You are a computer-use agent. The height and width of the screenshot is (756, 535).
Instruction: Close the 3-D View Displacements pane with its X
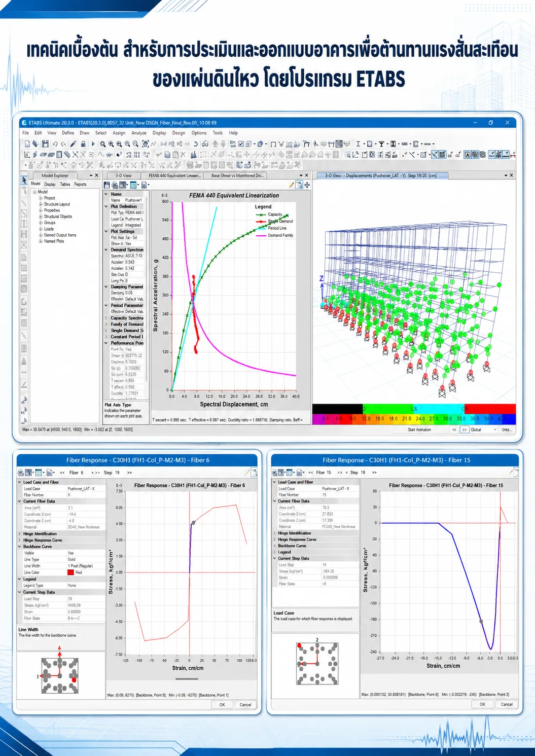click(511, 175)
